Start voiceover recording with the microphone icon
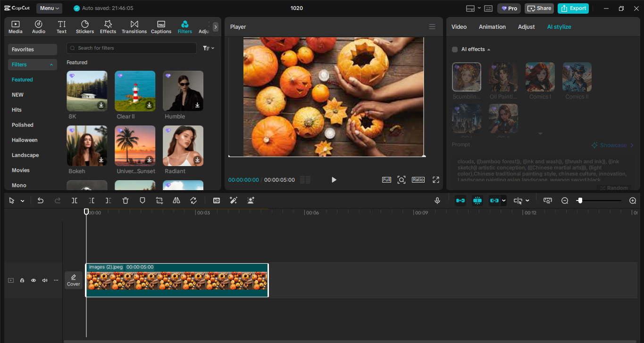Image resolution: width=644 pixels, height=343 pixels. coord(437,201)
